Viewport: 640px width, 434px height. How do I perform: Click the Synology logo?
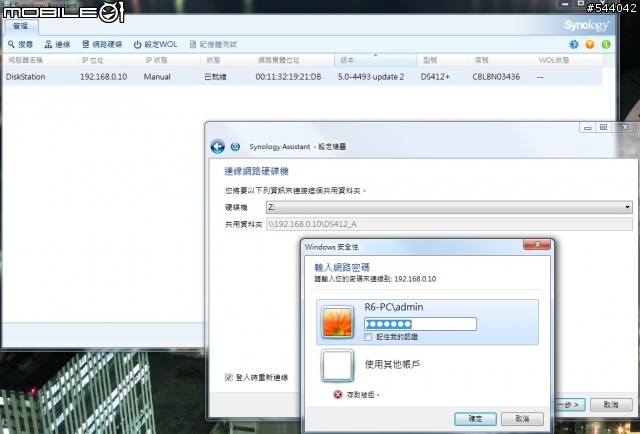587,25
